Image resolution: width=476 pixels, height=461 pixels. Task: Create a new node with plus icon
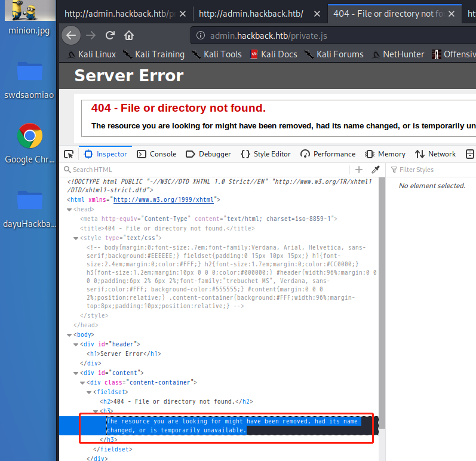pyautogui.click(x=359, y=170)
